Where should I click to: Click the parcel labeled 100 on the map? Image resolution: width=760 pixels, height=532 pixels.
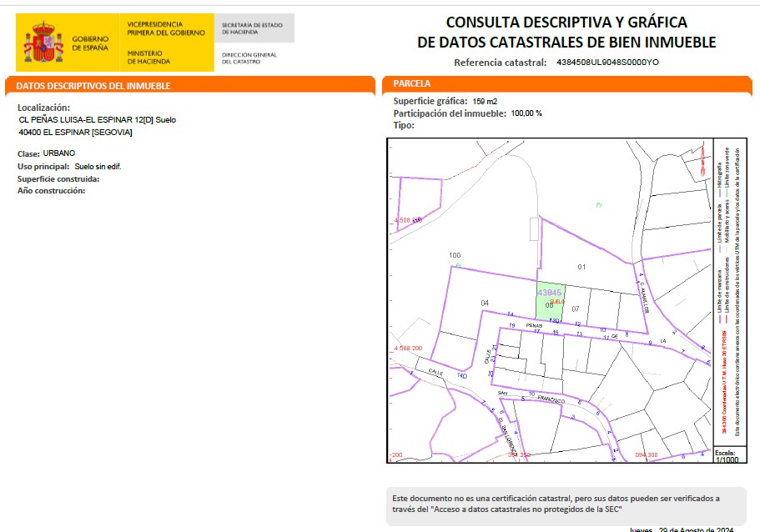click(455, 255)
